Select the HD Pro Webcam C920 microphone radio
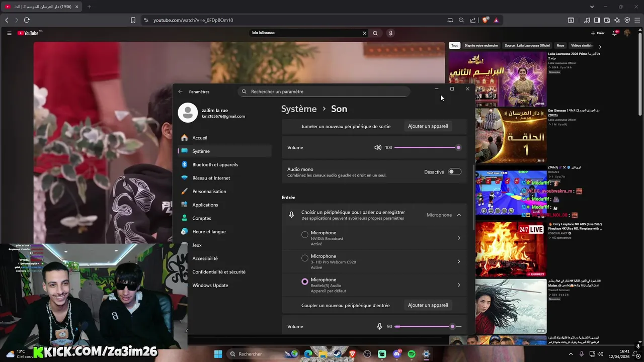644x362 pixels. [x=305, y=258]
